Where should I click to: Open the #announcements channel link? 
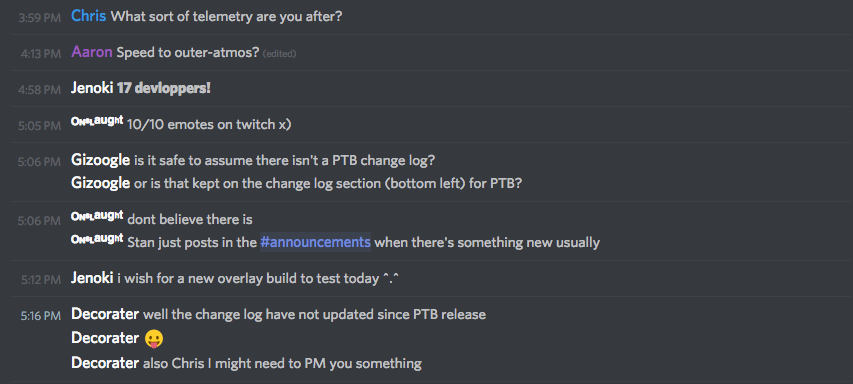(x=315, y=241)
